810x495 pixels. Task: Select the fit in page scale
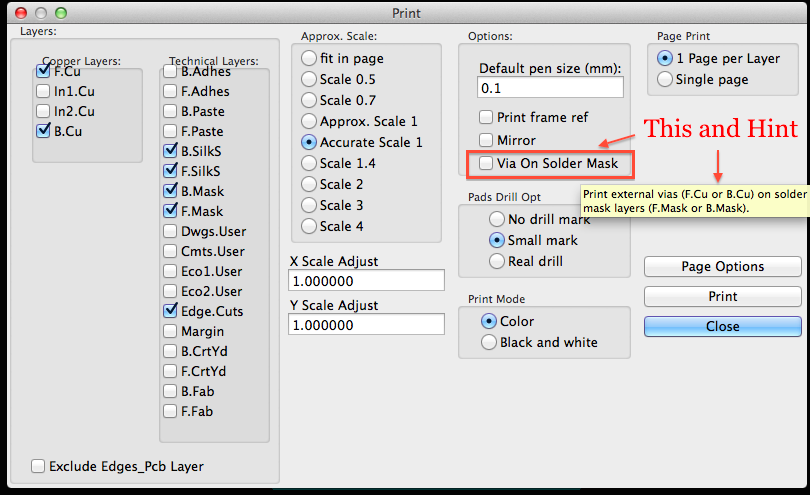[309, 58]
